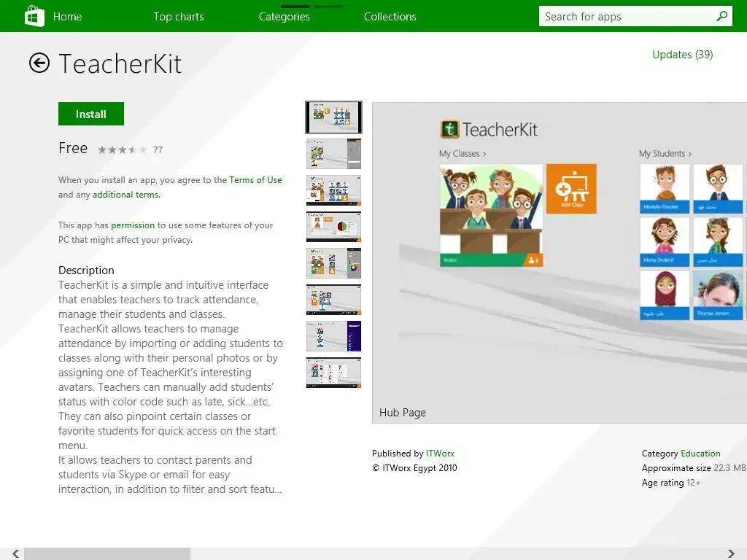Click the My Students chevron in screenshot

click(690, 154)
